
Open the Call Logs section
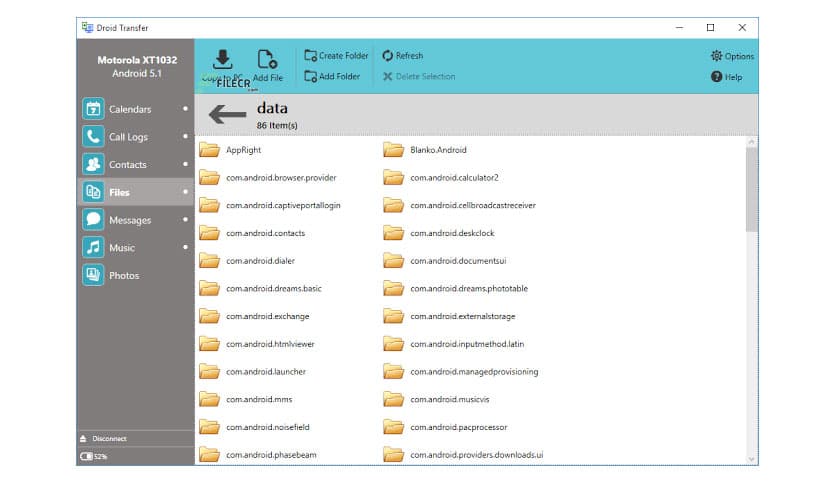point(135,136)
